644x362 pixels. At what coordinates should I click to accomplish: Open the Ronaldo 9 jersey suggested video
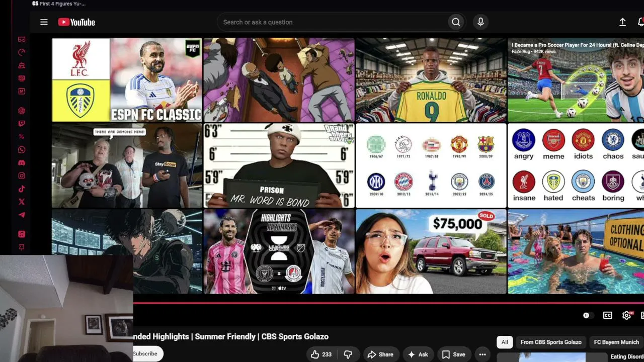(431, 80)
